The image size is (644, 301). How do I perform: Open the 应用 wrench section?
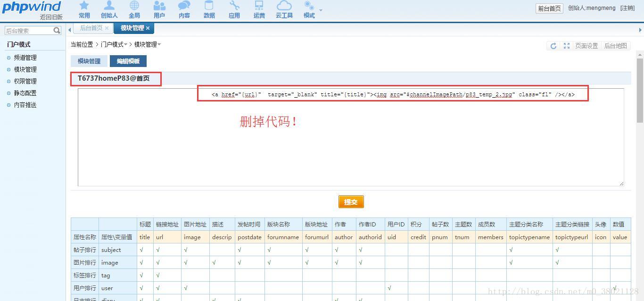[x=234, y=10]
